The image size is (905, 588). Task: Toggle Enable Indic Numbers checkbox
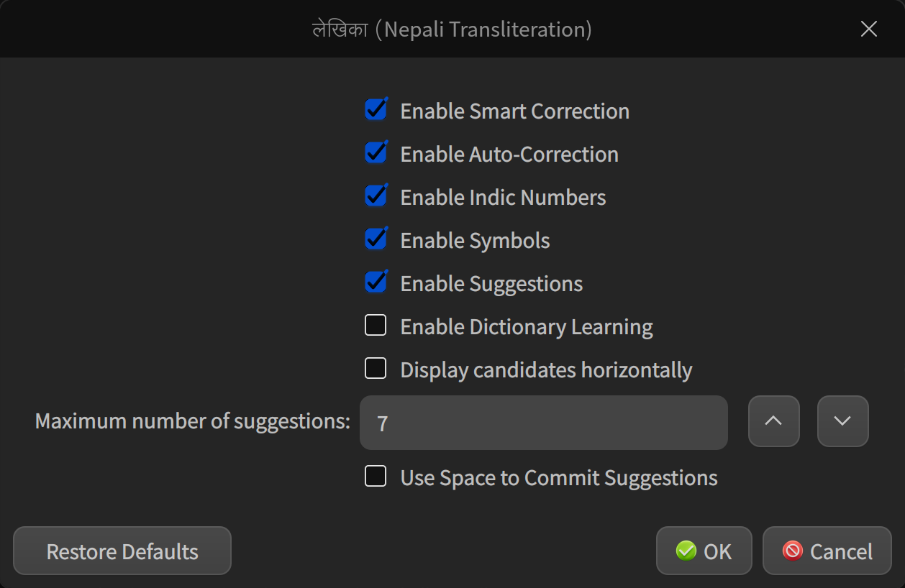point(376,196)
